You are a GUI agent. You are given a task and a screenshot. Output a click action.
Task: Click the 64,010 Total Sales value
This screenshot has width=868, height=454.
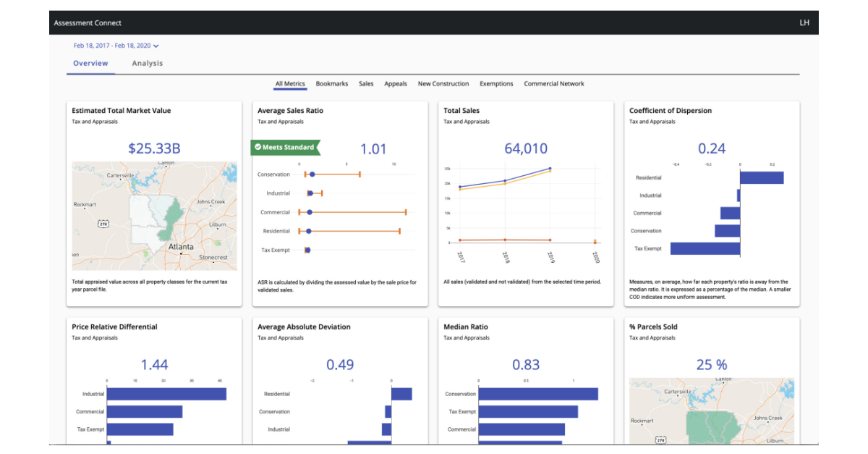[526, 148]
